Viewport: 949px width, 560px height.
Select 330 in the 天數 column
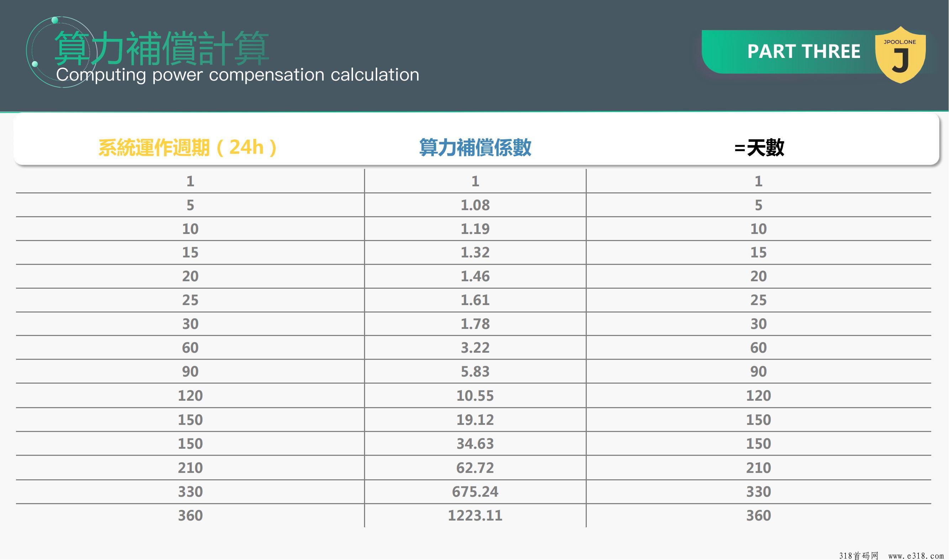point(758,491)
